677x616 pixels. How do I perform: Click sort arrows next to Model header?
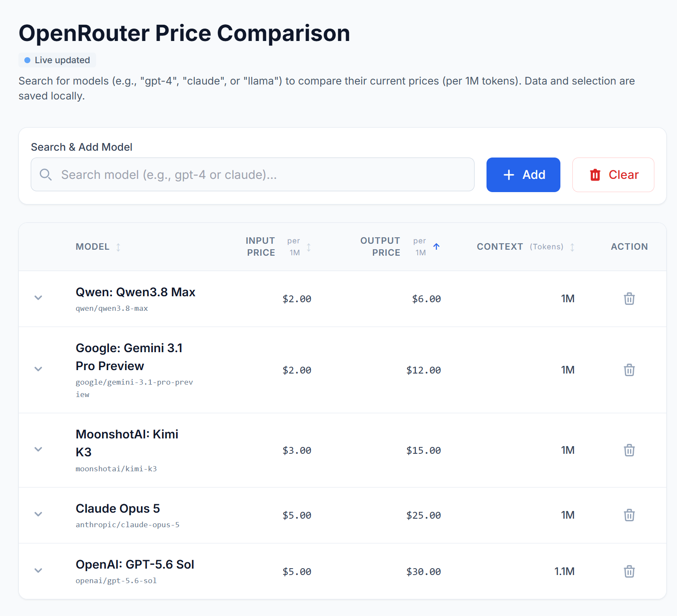pos(118,247)
